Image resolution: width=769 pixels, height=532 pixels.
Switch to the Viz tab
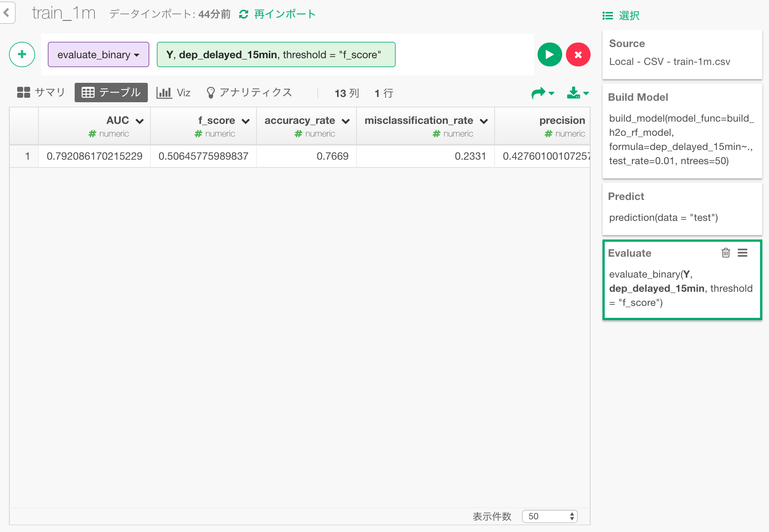tap(174, 93)
